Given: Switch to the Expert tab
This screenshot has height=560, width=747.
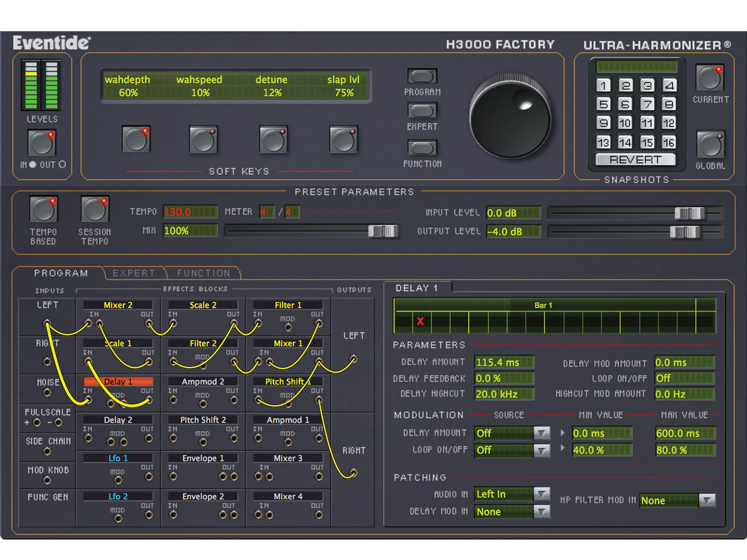Looking at the screenshot, I should 134,273.
